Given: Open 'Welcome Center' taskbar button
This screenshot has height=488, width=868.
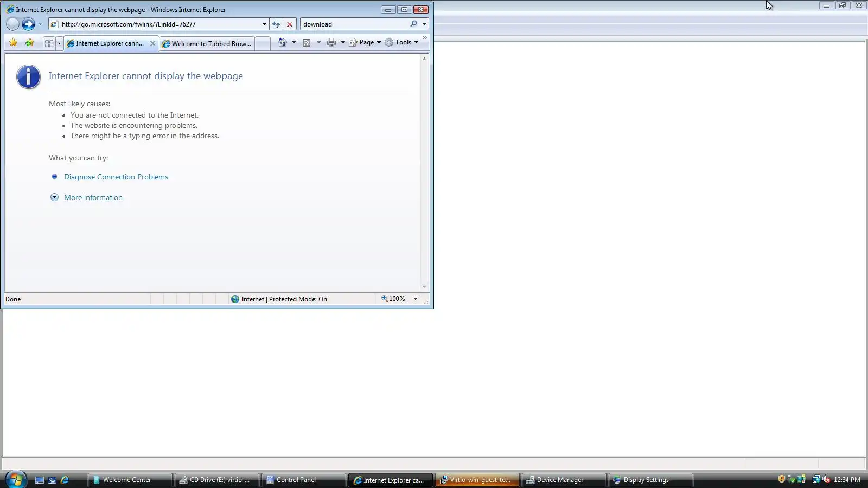Looking at the screenshot, I should point(130,480).
